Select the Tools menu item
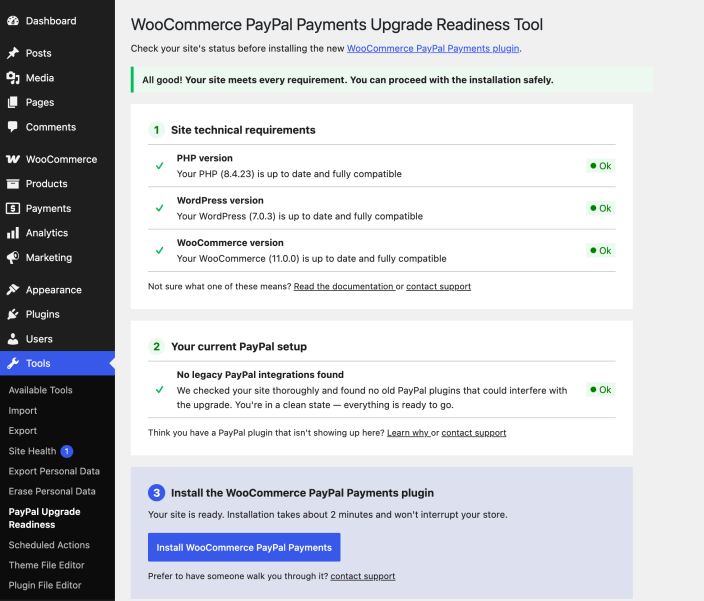 click(57, 363)
